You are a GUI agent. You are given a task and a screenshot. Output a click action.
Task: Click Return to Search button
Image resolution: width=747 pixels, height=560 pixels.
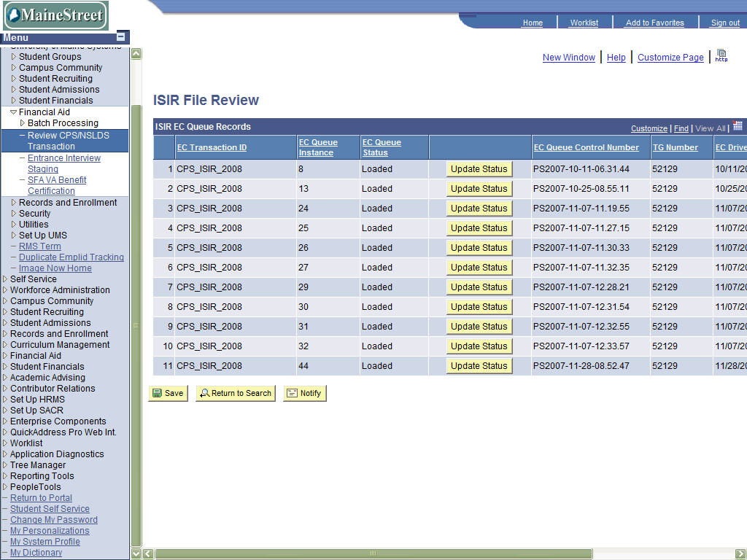pos(236,393)
